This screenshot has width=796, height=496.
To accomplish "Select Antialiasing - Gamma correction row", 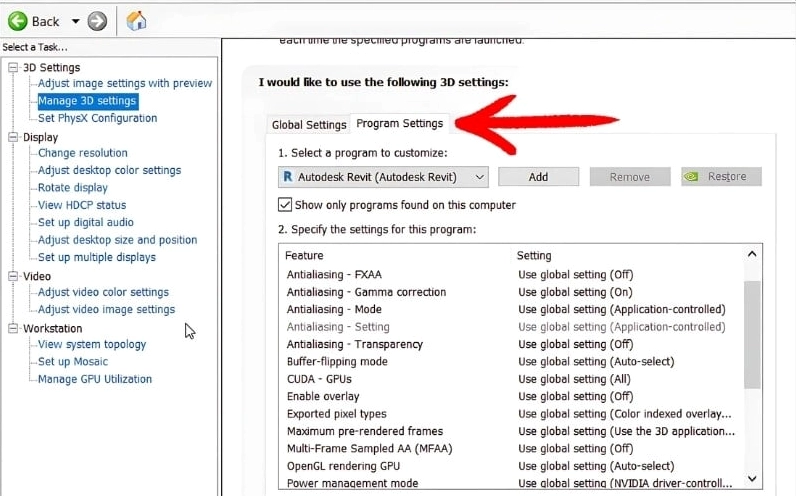I will pos(511,292).
